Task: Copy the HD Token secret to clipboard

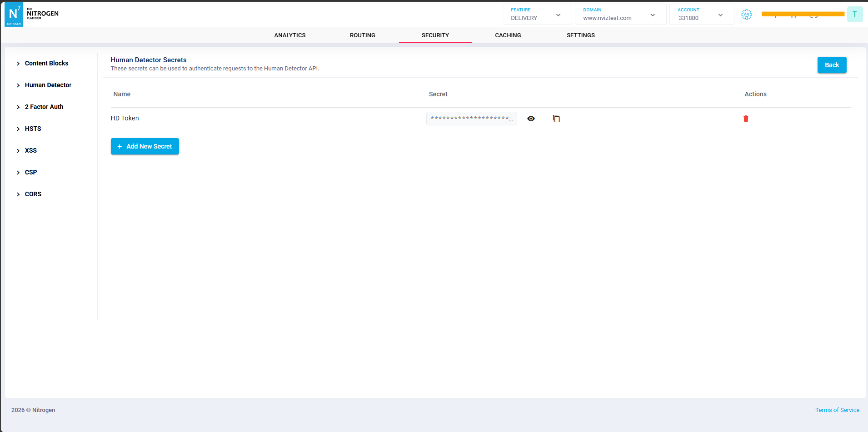Action: point(556,119)
